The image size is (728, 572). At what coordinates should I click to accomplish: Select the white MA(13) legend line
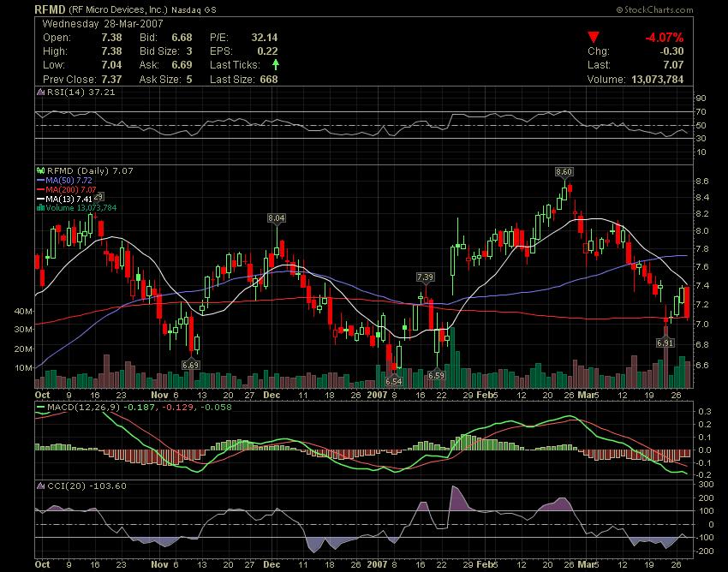point(41,199)
